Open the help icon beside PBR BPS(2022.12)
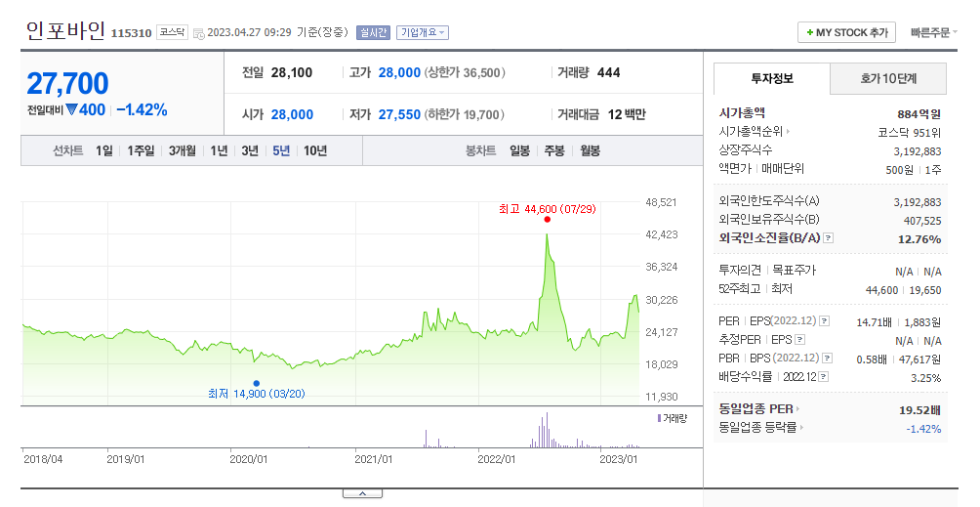 828,359
